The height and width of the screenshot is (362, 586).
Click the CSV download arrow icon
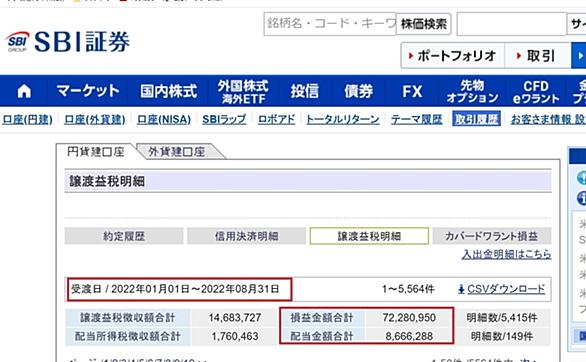pos(461,289)
